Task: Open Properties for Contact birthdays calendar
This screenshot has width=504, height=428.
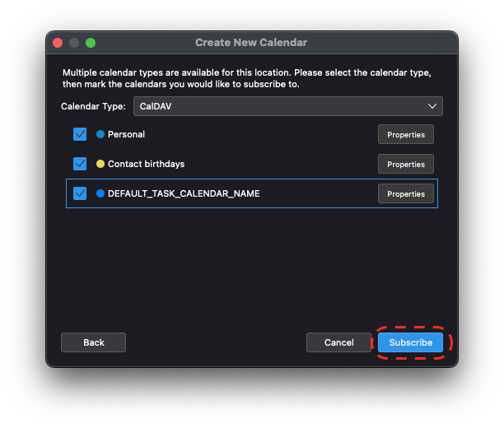Action: [x=405, y=164]
